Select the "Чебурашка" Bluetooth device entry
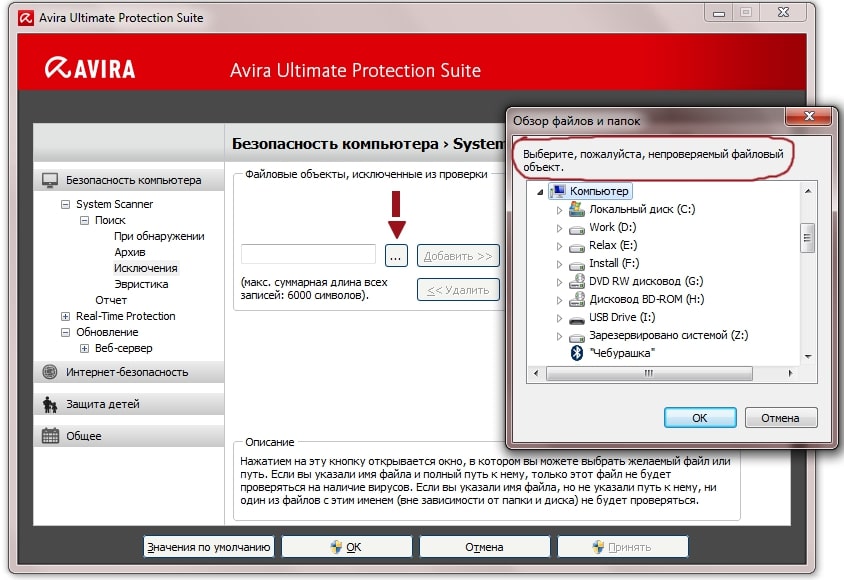Screen dimensions: 844x580 [622, 353]
